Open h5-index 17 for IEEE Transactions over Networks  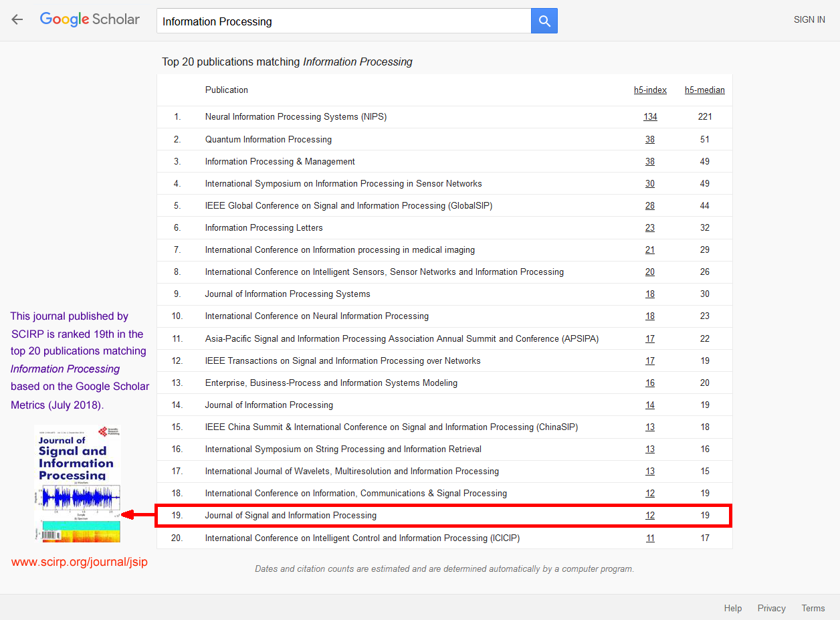coord(650,361)
